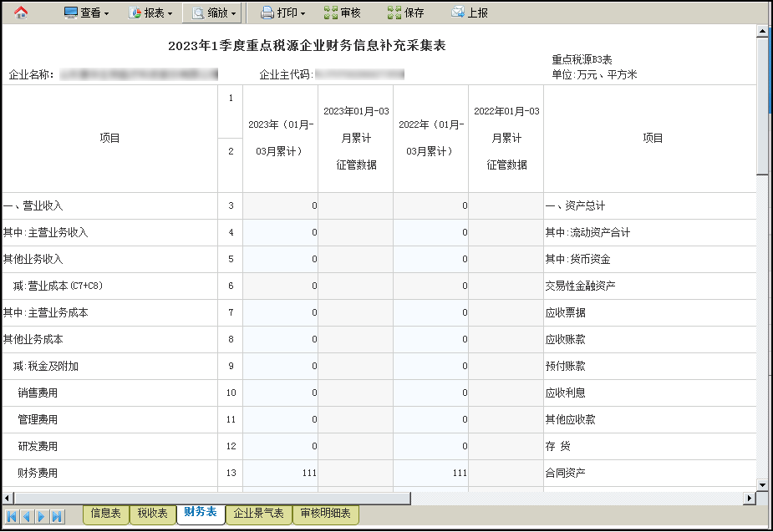
Task: Click the envelope icon beside 上报
Action: [x=458, y=12]
